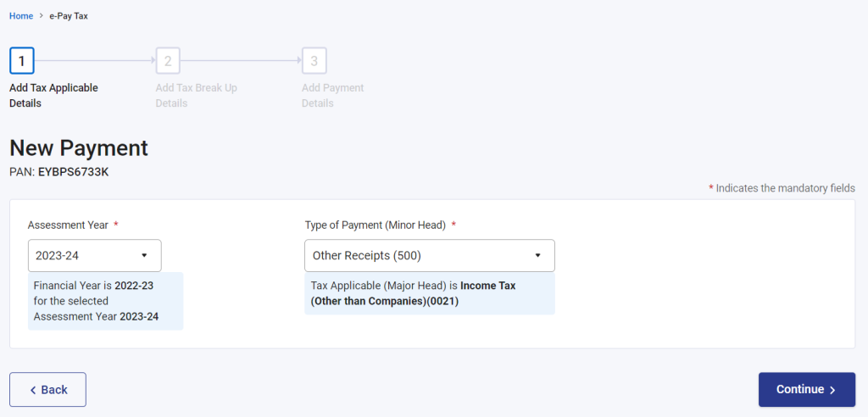Select step 3 box in progress tracker

(x=314, y=61)
